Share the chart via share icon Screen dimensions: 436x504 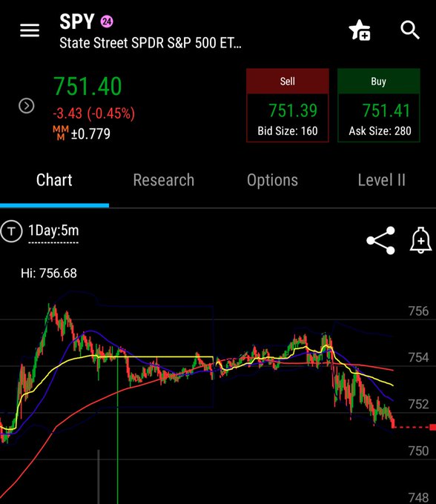point(380,240)
